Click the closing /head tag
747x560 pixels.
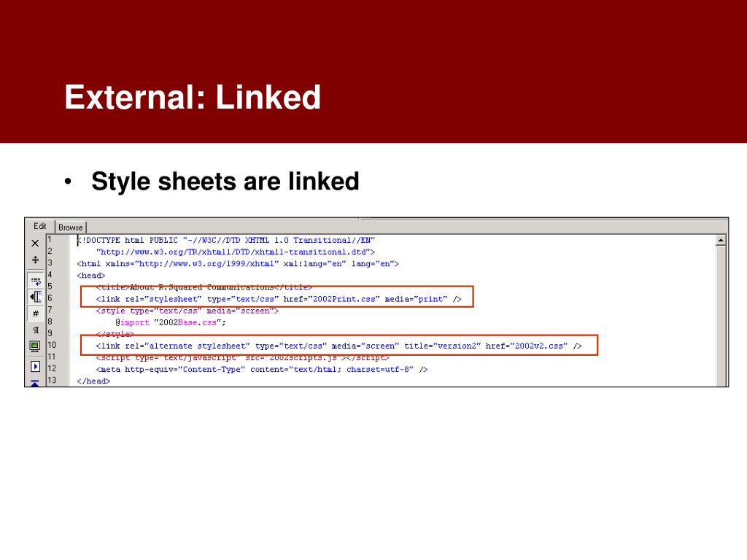[93, 381]
